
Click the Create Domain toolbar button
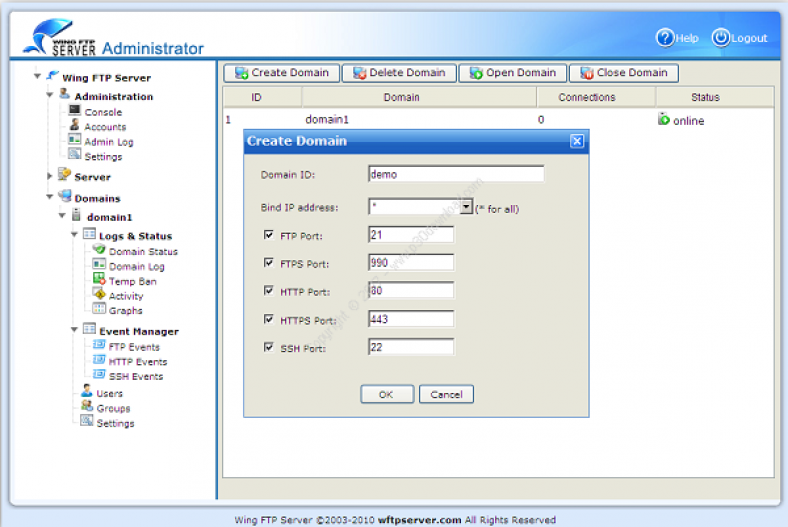click(281, 73)
